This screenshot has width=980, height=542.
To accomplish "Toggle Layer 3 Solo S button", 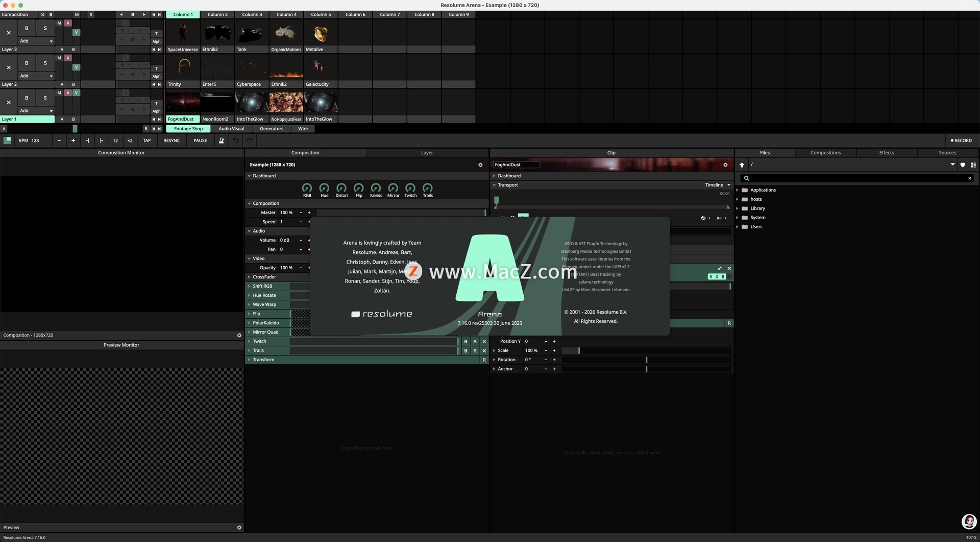I will pyautogui.click(x=45, y=28).
